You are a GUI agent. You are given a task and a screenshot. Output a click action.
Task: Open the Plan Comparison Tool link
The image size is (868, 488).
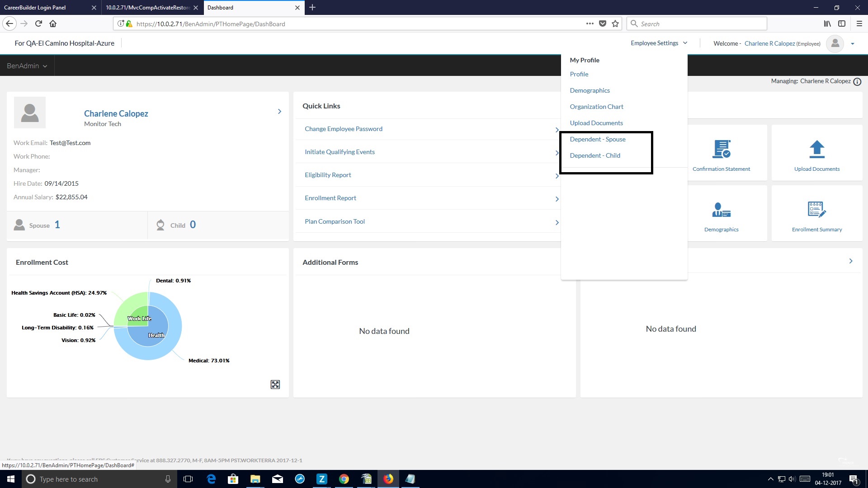[x=335, y=221]
